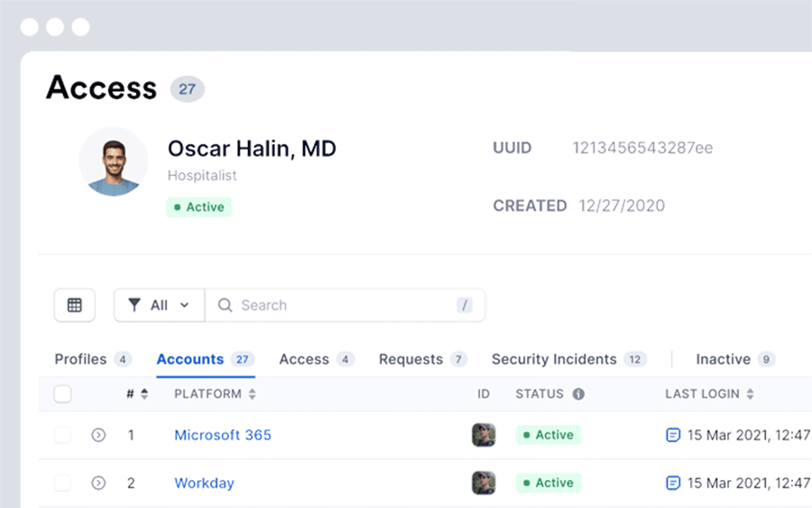The image size is (812, 508).
Task: Open the Workday platform link
Action: point(204,483)
